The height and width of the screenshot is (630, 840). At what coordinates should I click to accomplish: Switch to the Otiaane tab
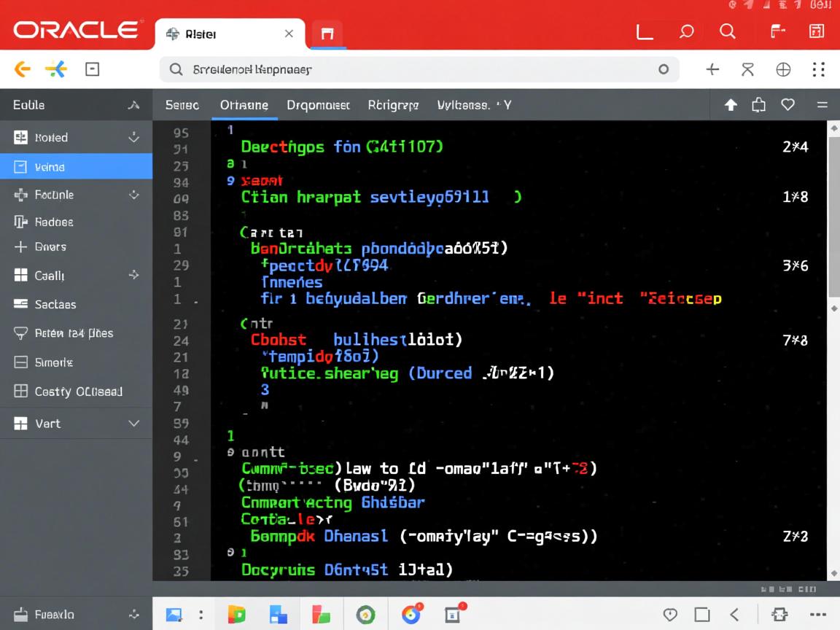244,105
